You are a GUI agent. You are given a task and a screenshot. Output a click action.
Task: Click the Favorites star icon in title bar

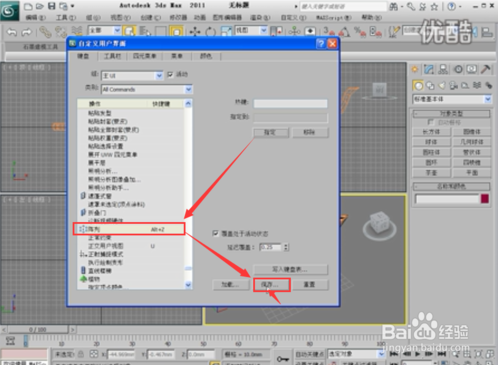435,6
